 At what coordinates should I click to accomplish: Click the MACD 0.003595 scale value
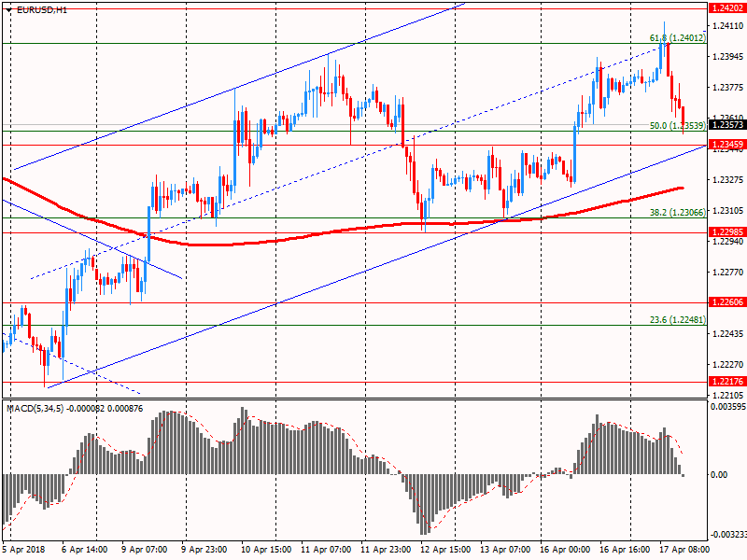click(728, 407)
